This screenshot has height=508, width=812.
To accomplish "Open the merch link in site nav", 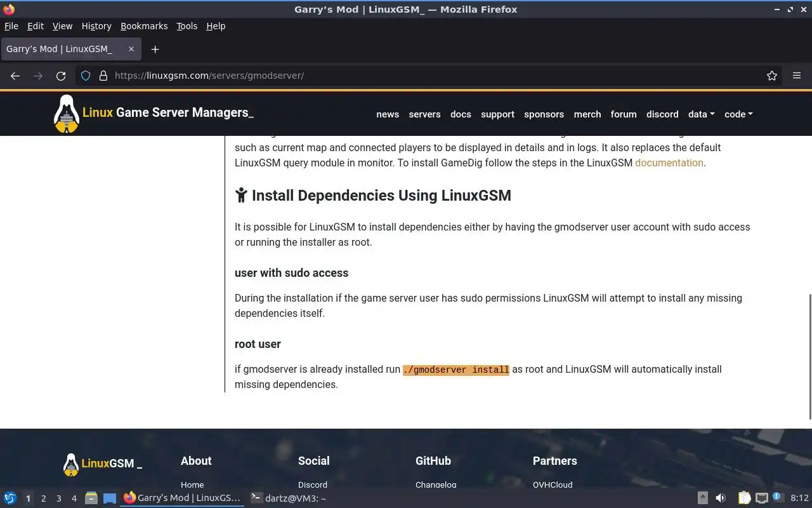I will tap(587, 114).
